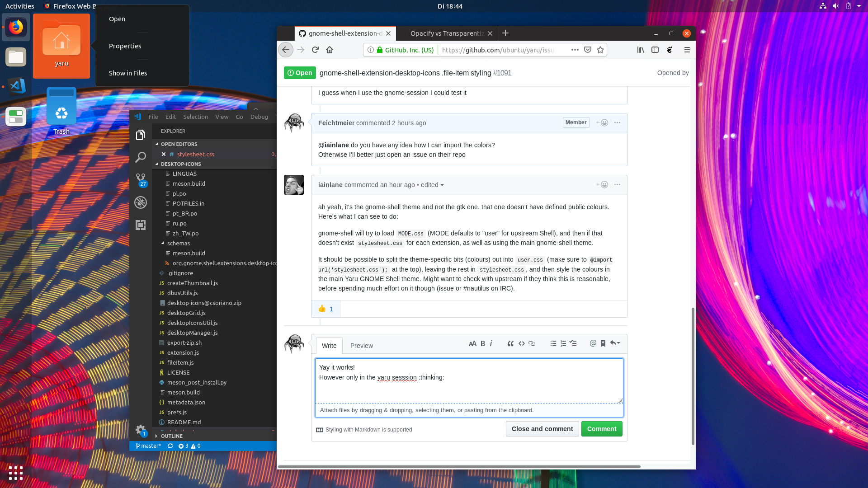The width and height of the screenshot is (868, 488).
Task: Toggle bold text in the comment editor
Action: pos(483,343)
